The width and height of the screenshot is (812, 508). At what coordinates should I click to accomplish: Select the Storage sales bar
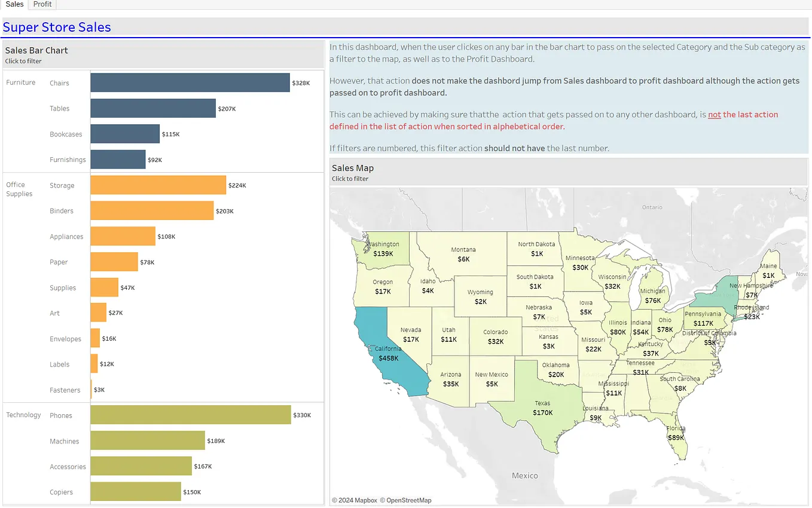click(x=158, y=185)
